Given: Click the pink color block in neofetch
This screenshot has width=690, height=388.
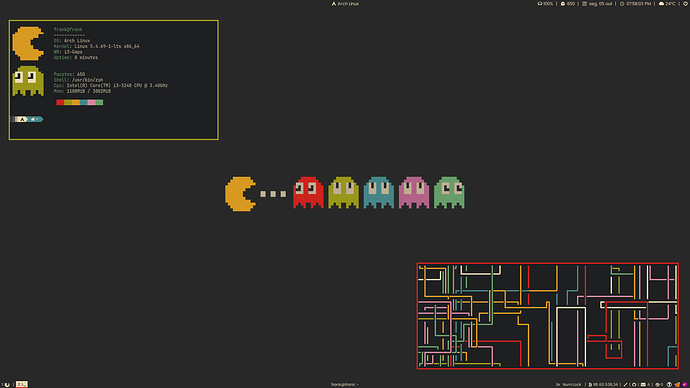Looking at the screenshot, I should tap(91, 102).
